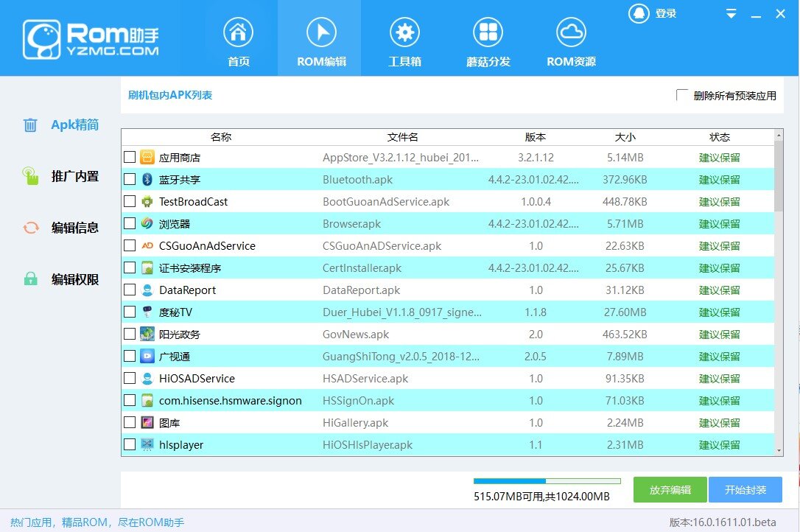Click the 度秘TV app icon
Screen dimensions: 800x532
pyautogui.click(x=147, y=312)
